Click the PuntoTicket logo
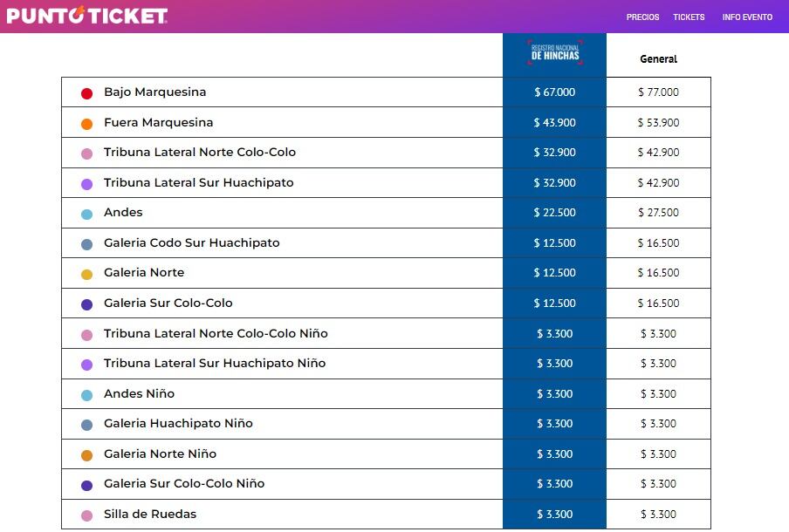 (x=86, y=15)
